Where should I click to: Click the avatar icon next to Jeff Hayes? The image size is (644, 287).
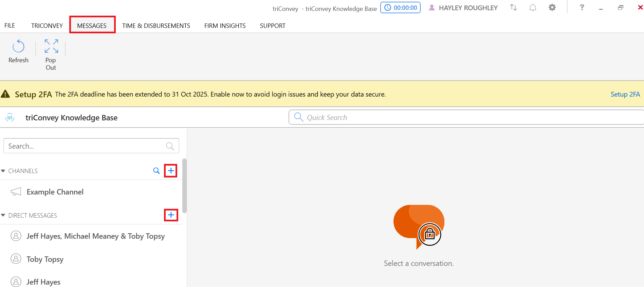[x=16, y=282]
